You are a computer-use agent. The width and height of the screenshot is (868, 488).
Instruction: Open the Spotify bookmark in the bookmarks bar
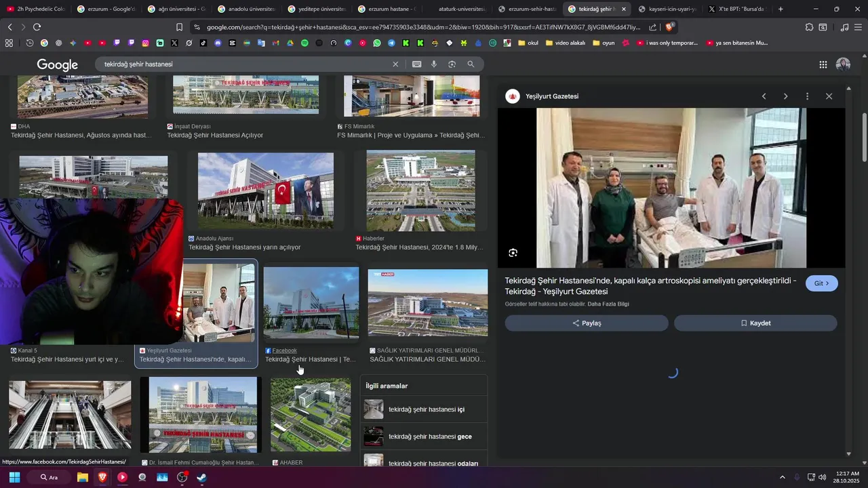[304, 43]
